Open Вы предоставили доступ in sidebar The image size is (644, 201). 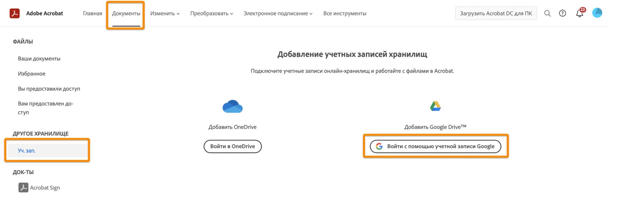pos(49,89)
